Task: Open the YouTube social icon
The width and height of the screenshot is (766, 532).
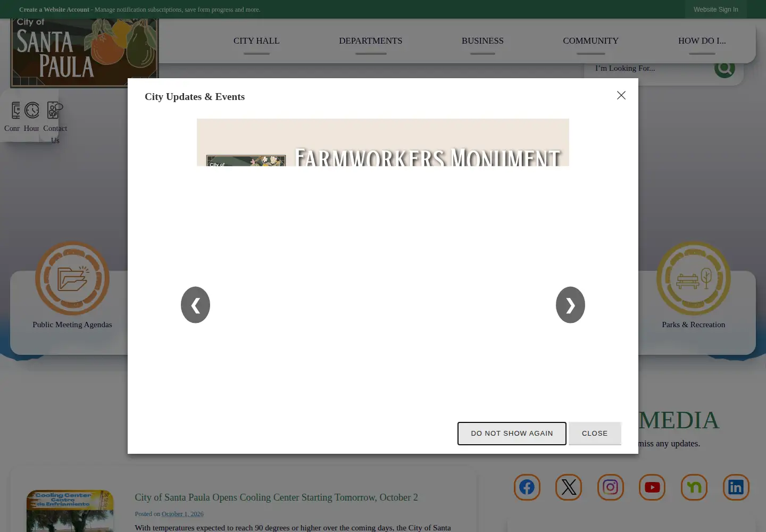Action: pyautogui.click(x=652, y=487)
